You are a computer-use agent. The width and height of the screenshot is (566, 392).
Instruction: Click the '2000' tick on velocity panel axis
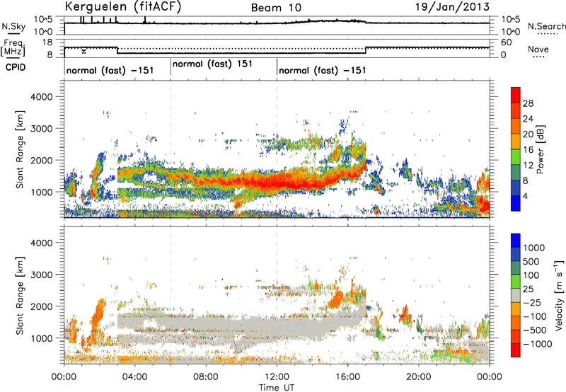tap(41, 306)
